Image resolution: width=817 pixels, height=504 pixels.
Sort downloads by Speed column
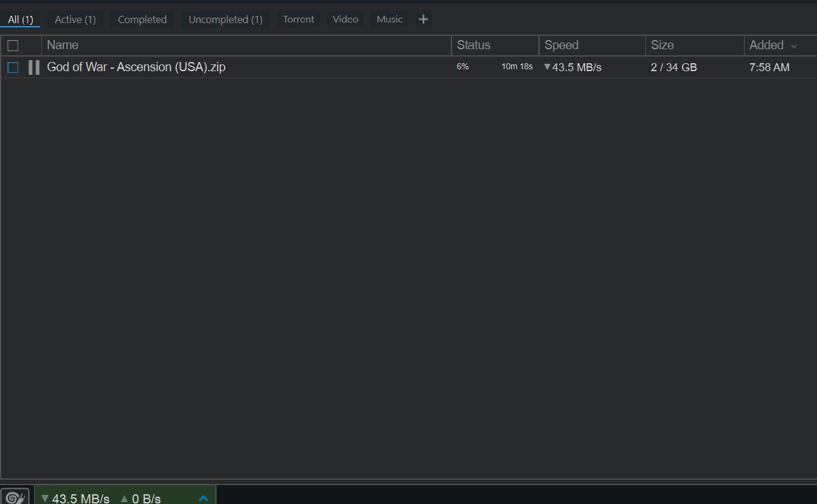tap(593, 45)
